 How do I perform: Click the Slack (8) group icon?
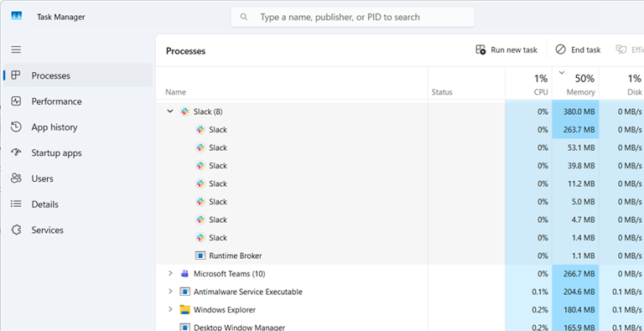coord(184,111)
